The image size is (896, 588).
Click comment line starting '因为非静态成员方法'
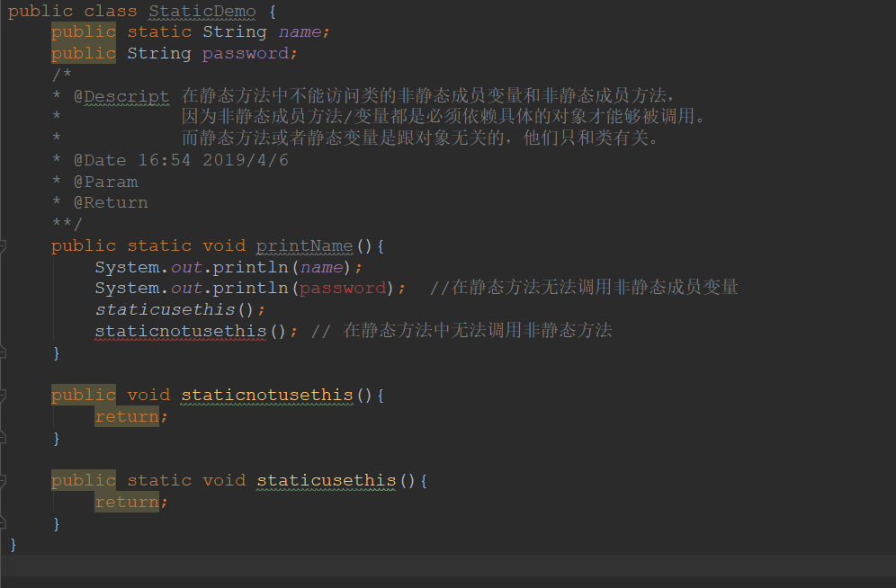click(x=444, y=117)
